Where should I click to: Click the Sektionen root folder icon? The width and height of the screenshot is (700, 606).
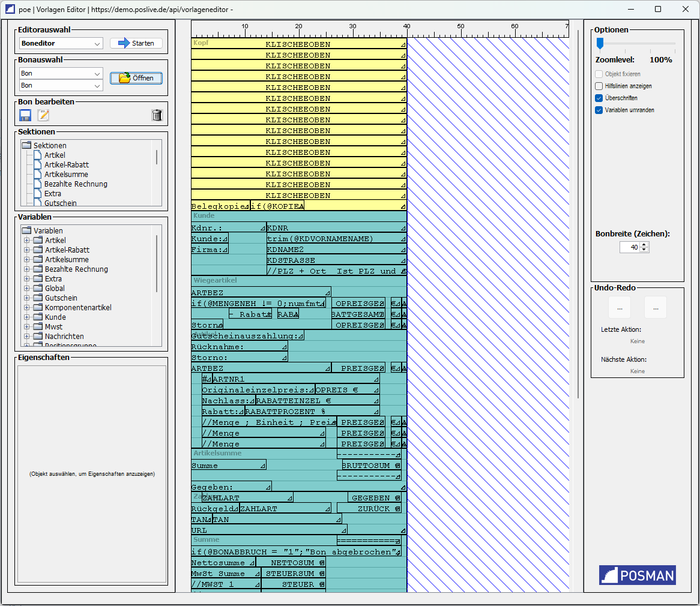(26, 145)
